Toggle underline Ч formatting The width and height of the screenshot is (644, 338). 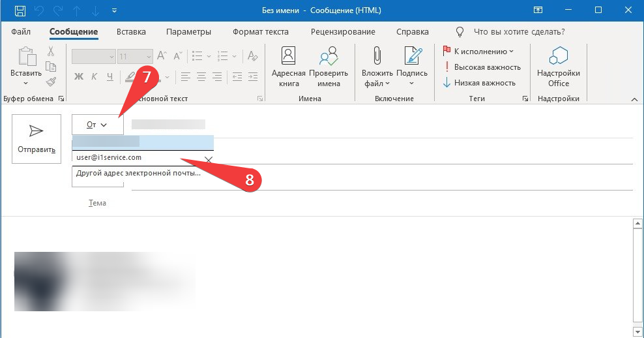[110, 76]
